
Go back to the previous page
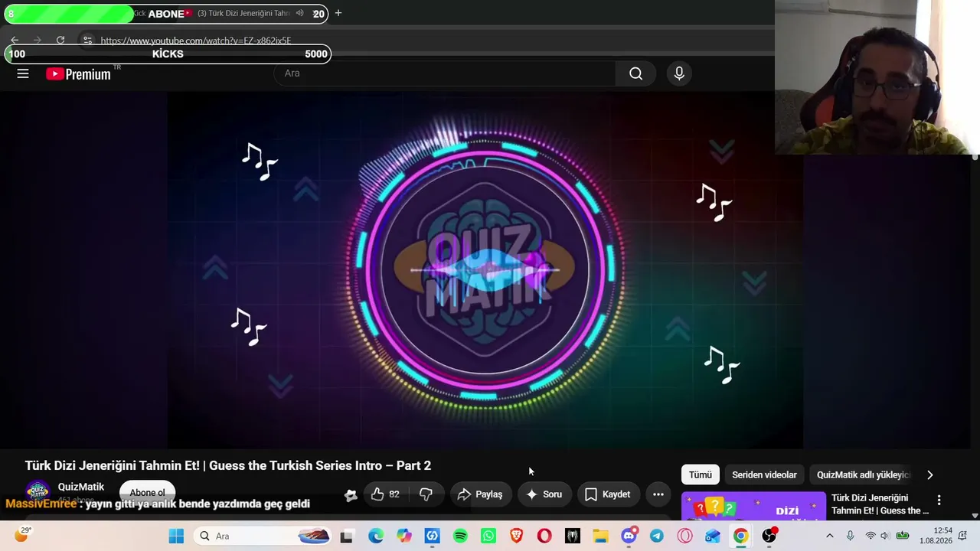(15, 40)
